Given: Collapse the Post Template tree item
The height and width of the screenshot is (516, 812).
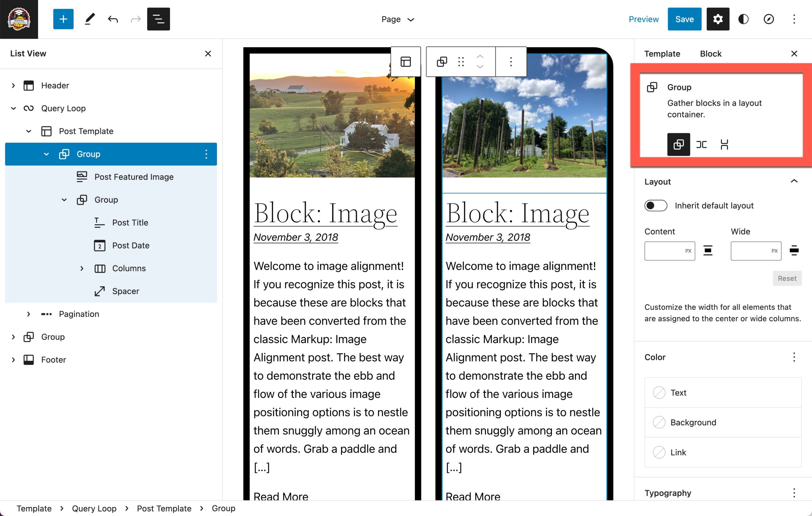Looking at the screenshot, I should (28, 131).
